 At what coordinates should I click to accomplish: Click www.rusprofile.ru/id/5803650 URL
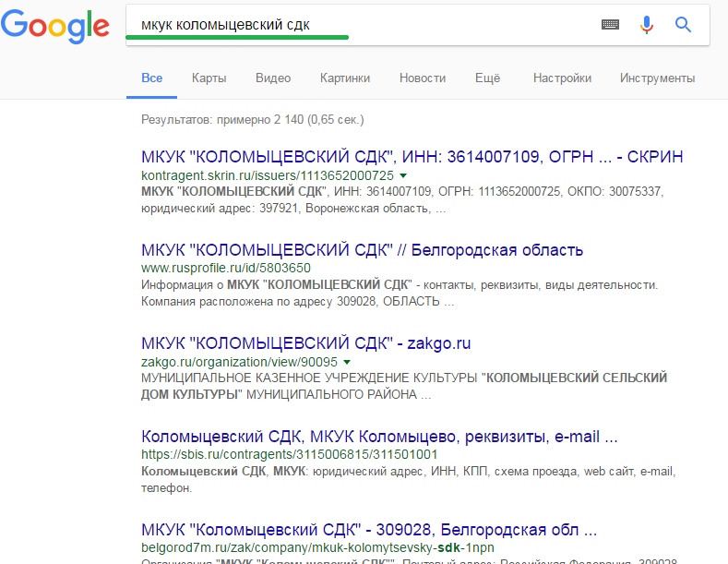point(226,268)
